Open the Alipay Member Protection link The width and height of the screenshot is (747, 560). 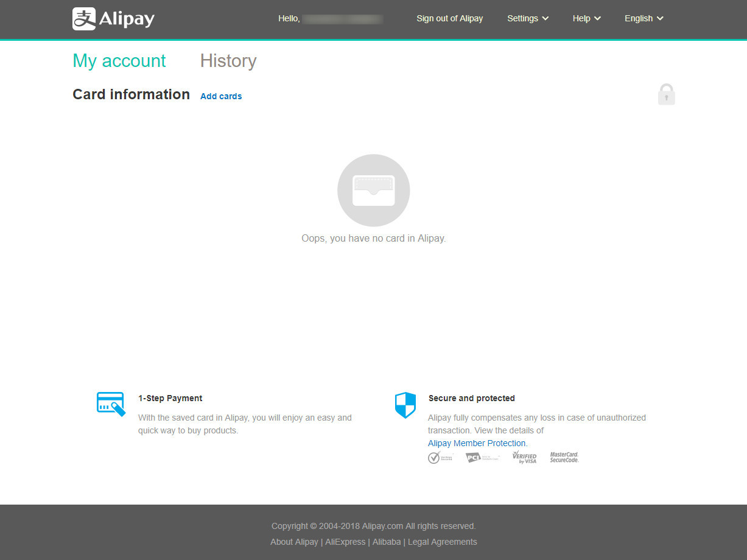477,443
